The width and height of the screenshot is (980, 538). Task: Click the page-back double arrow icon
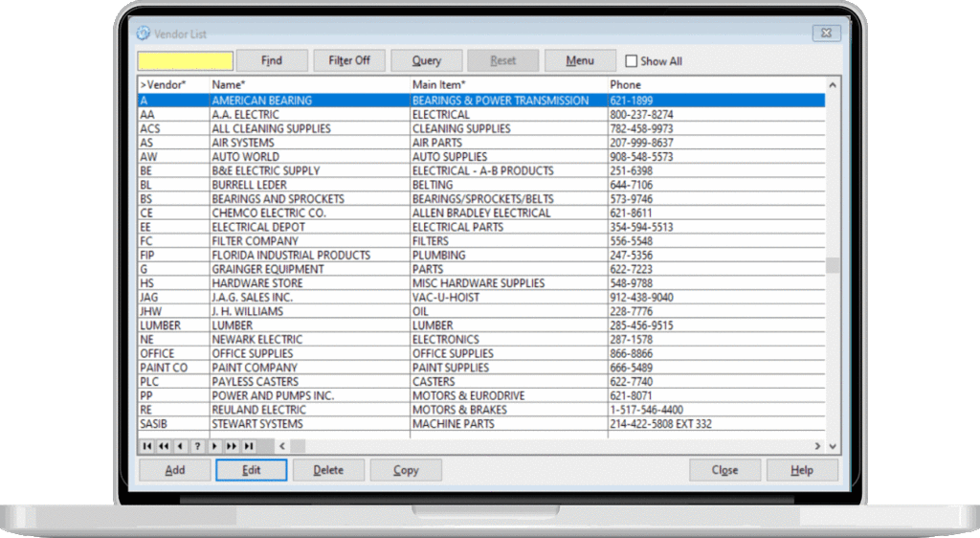[x=164, y=446]
